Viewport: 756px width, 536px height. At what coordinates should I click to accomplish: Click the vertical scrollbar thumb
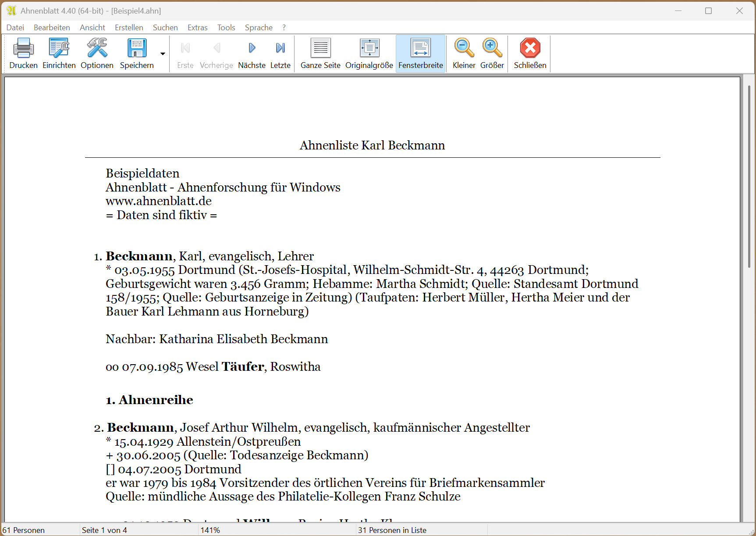(749, 175)
